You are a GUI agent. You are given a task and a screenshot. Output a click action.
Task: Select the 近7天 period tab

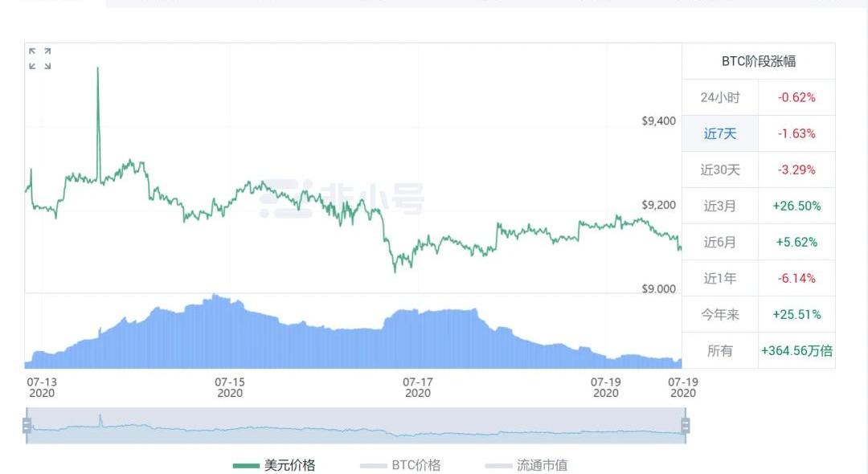pos(719,133)
